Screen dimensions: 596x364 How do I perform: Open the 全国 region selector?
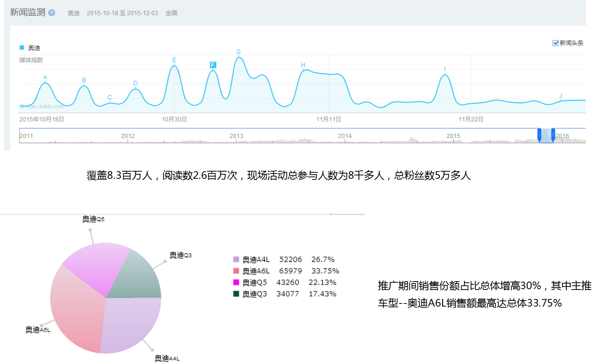click(x=171, y=13)
